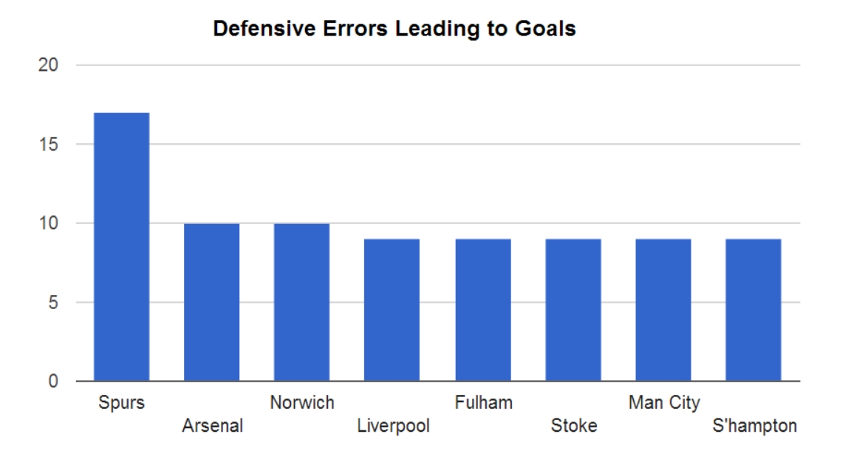Select the 'S'hampton' axis label
The height and width of the screenshot is (471, 868).
point(754,427)
